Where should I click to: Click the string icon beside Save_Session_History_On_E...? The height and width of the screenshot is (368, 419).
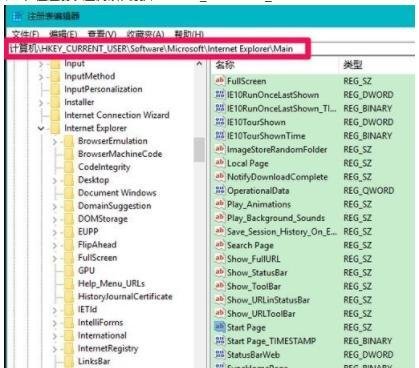[x=220, y=231]
